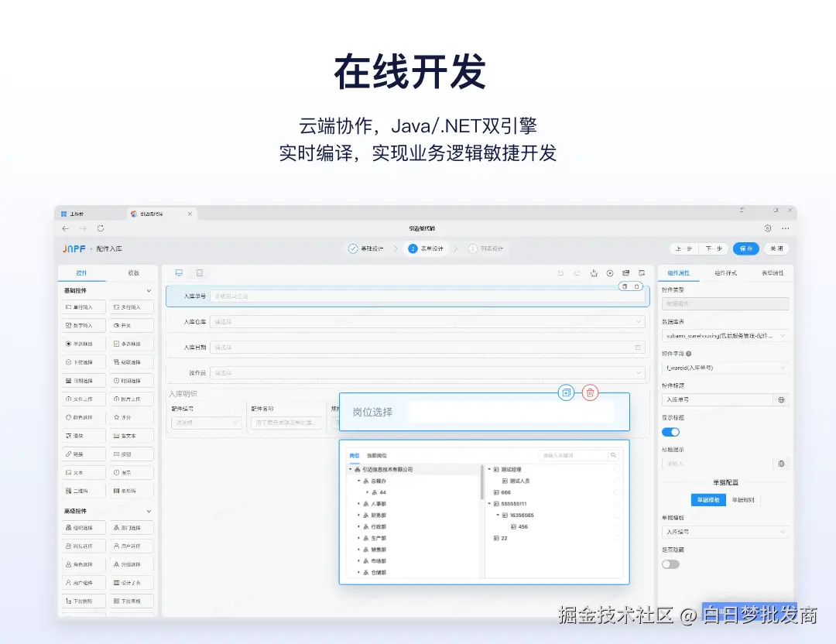Click the search icon in position picker
836x644 pixels.
tap(613, 455)
